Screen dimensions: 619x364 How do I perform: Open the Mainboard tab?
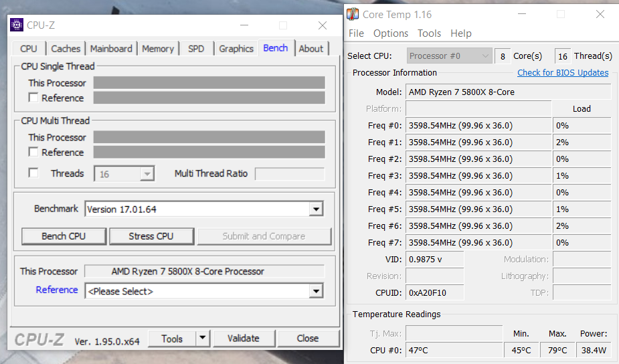click(111, 49)
